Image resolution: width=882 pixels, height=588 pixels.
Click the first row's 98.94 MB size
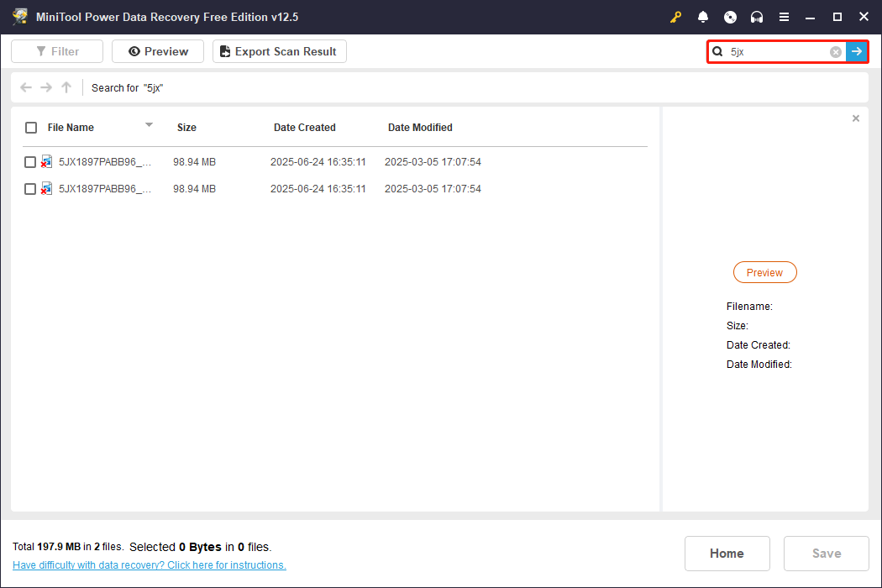194,162
